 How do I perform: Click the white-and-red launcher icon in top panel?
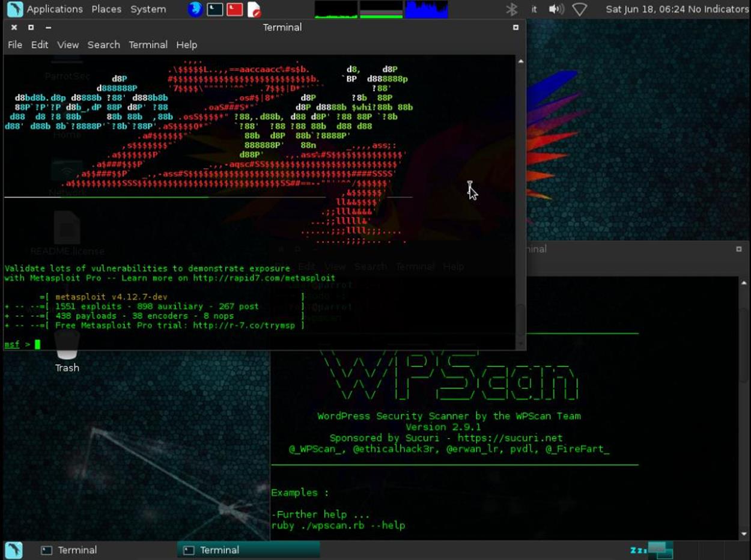point(254,9)
